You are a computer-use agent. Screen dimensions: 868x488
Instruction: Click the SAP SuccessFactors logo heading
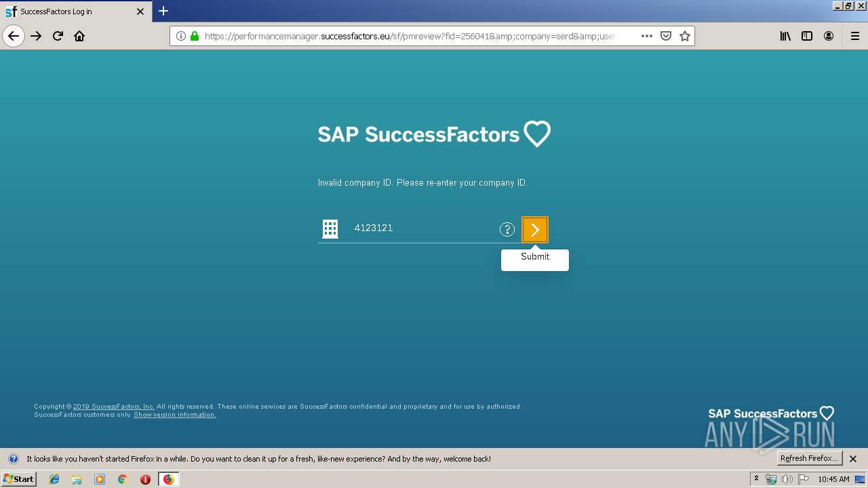click(434, 134)
